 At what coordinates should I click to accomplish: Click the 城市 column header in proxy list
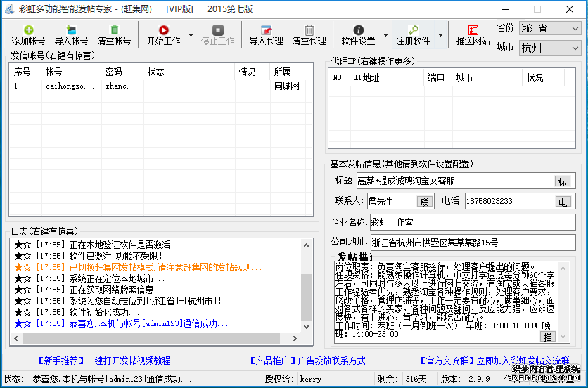click(487, 77)
